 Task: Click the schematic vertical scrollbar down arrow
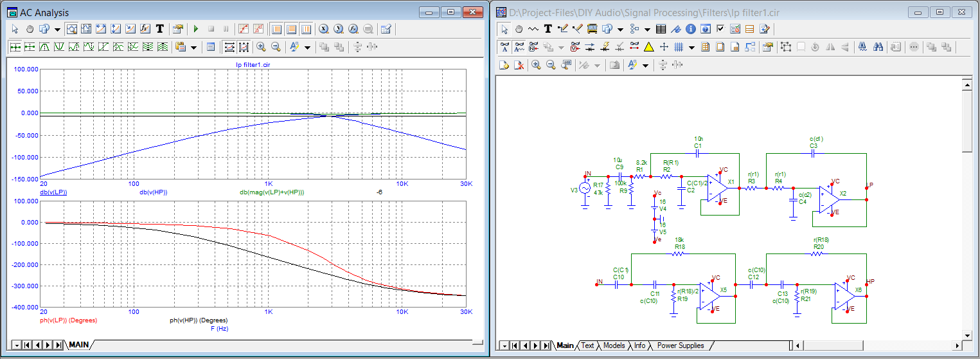(967, 335)
